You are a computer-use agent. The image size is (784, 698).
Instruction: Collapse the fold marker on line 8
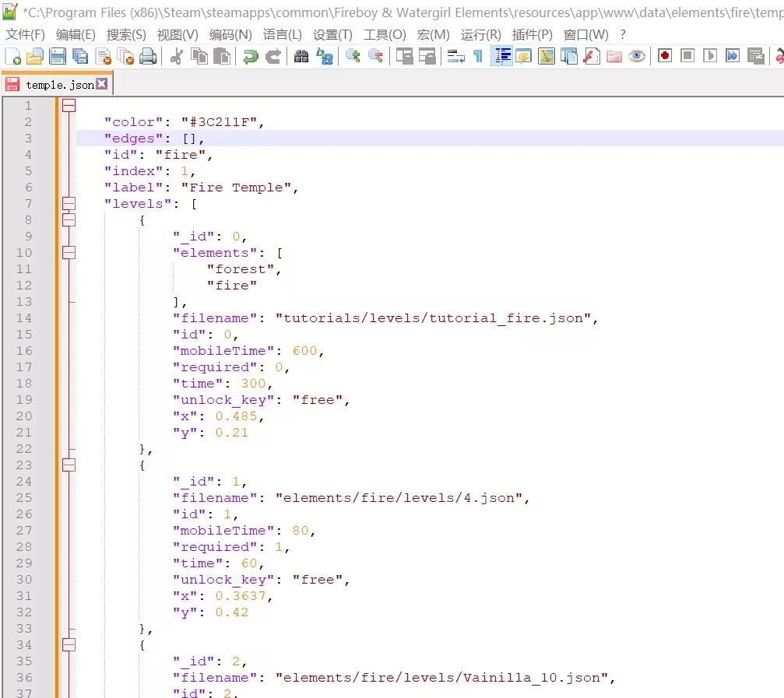69,220
